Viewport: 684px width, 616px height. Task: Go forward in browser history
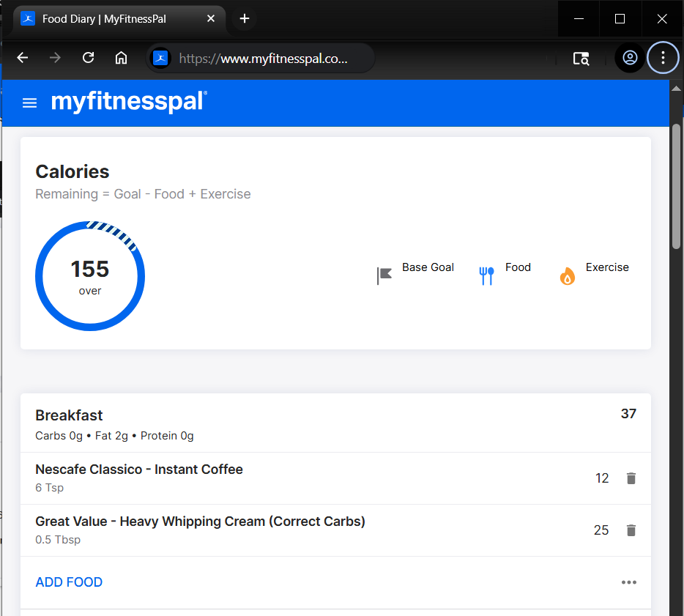tap(55, 58)
